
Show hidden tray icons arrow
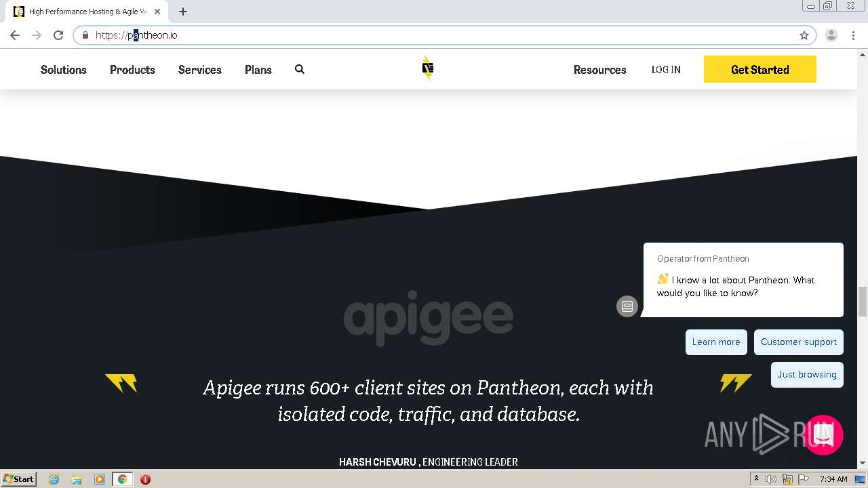coord(756,479)
